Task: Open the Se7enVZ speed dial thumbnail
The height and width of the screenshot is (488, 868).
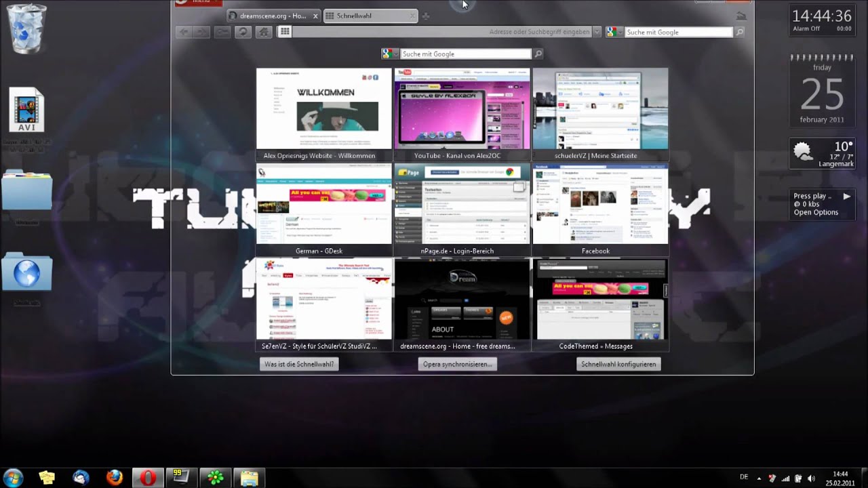Action: (x=323, y=304)
